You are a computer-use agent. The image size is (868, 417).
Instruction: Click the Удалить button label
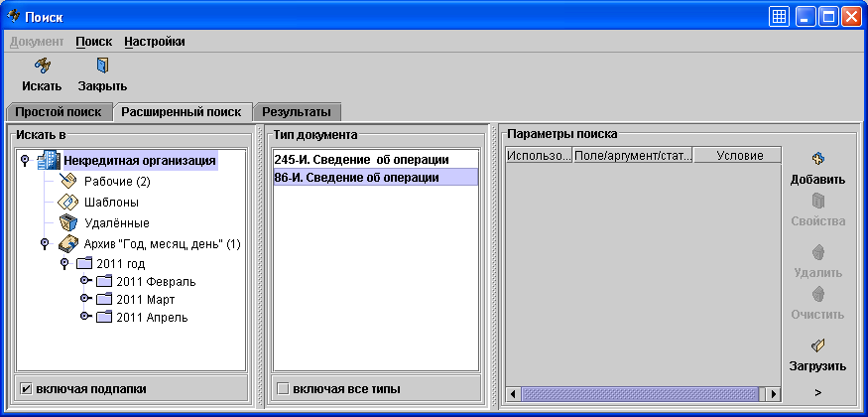tap(817, 273)
